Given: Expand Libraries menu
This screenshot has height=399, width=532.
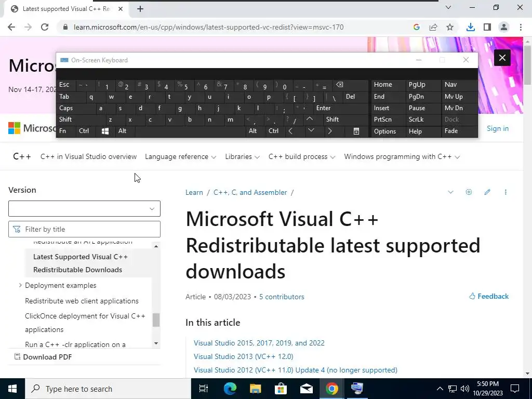Looking at the screenshot, I should click(x=242, y=157).
